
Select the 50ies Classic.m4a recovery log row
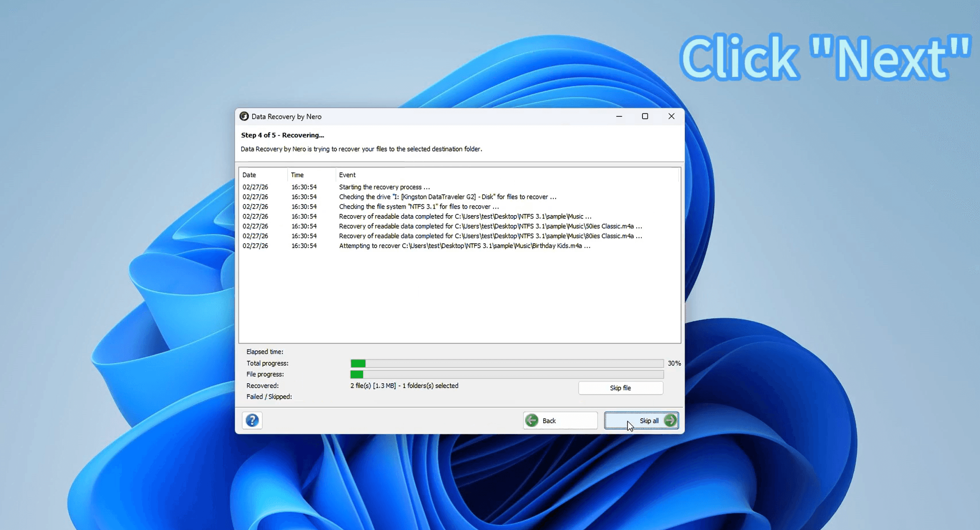click(x=490, y=226)
